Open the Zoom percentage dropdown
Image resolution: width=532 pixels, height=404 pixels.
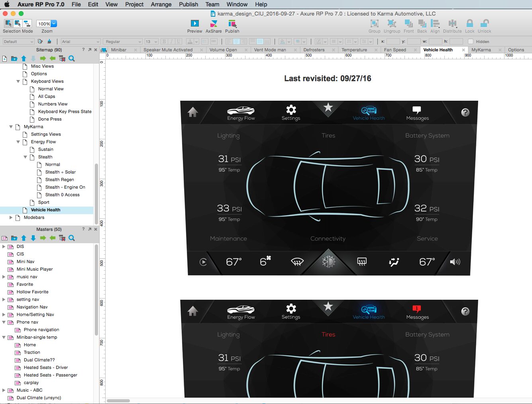point(54,23)
